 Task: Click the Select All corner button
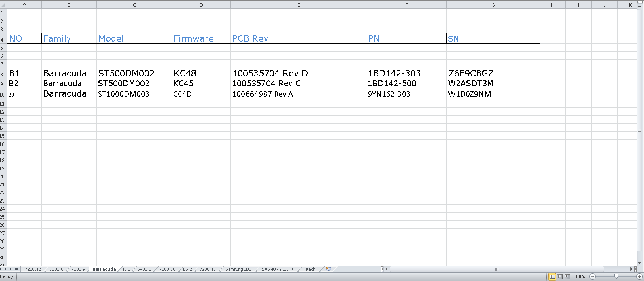[x=3, y=5]
